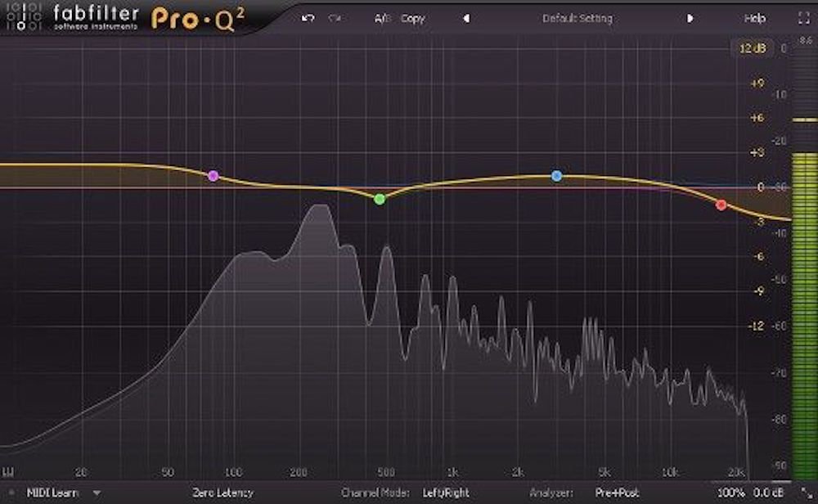The height and width of the screenshot is (504, 818).
Task: Enter full screen mode via corner icon
Action: (x=802, y=17)
